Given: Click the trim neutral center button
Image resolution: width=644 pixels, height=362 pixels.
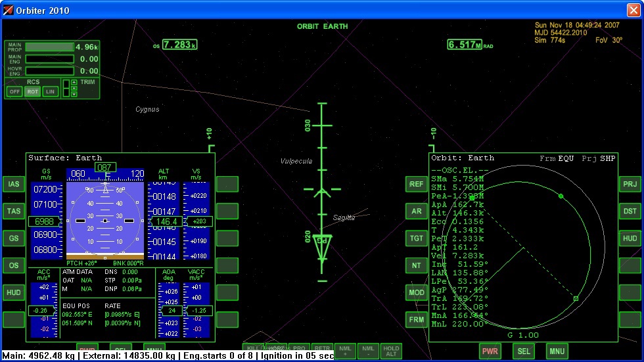Looking at the screenshot, I should point(74,88).
